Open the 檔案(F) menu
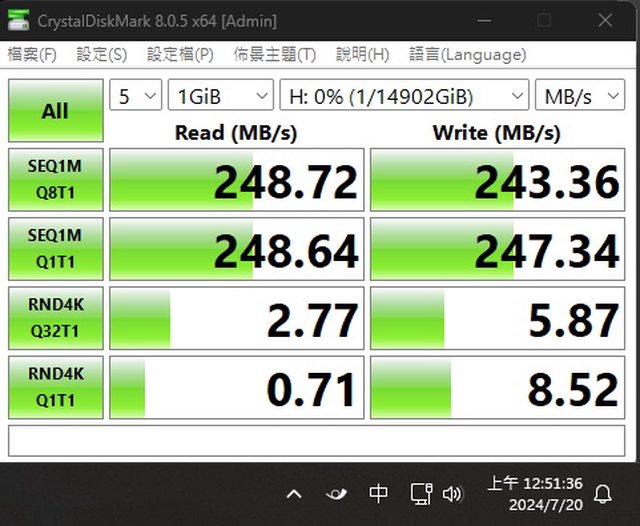The width and height of the screenshot is (640, 526). point(32,54)
